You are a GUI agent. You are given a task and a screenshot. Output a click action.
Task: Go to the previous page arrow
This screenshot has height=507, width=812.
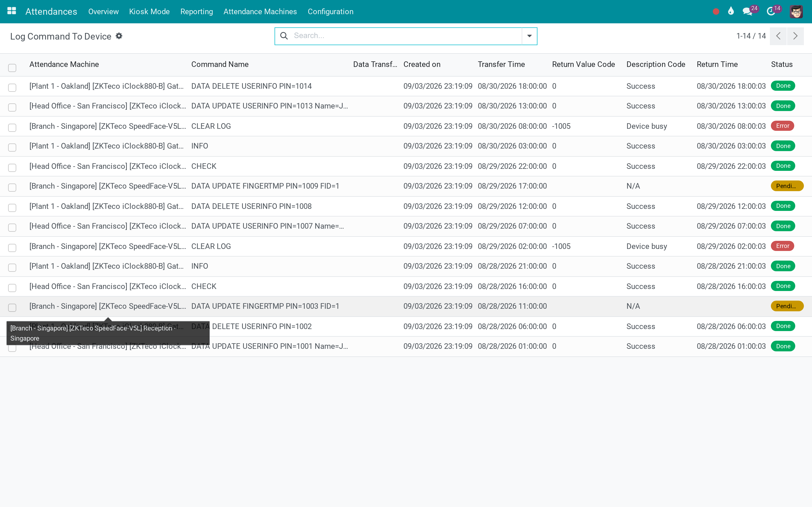tap(778, 36)
